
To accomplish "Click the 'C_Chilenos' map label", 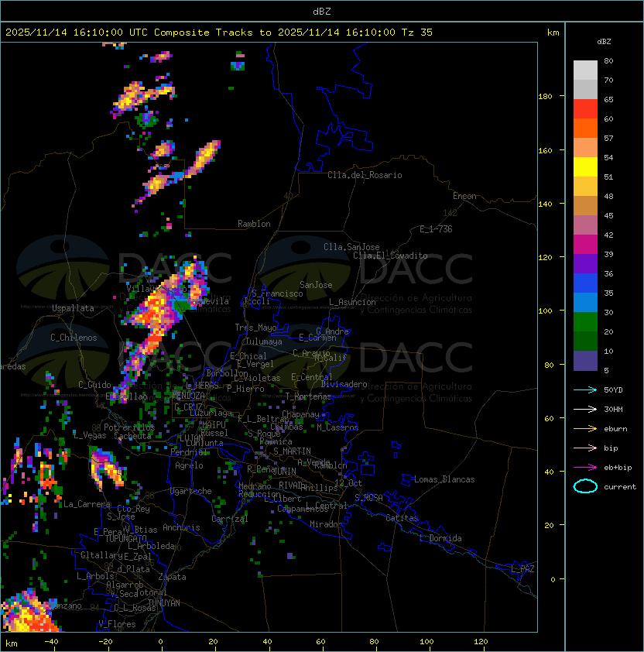I will [74, 338].
